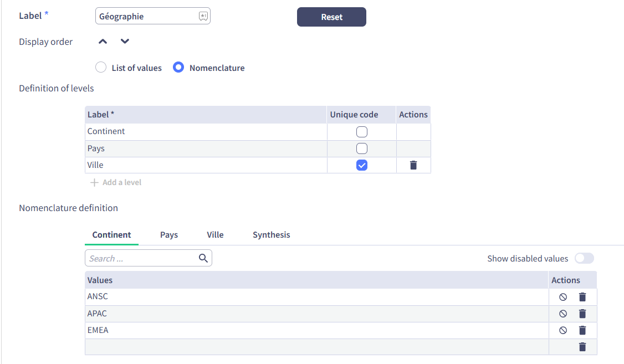Open the Synthesis tab
Screen dimensions: 624x364
tap(271, 235)
